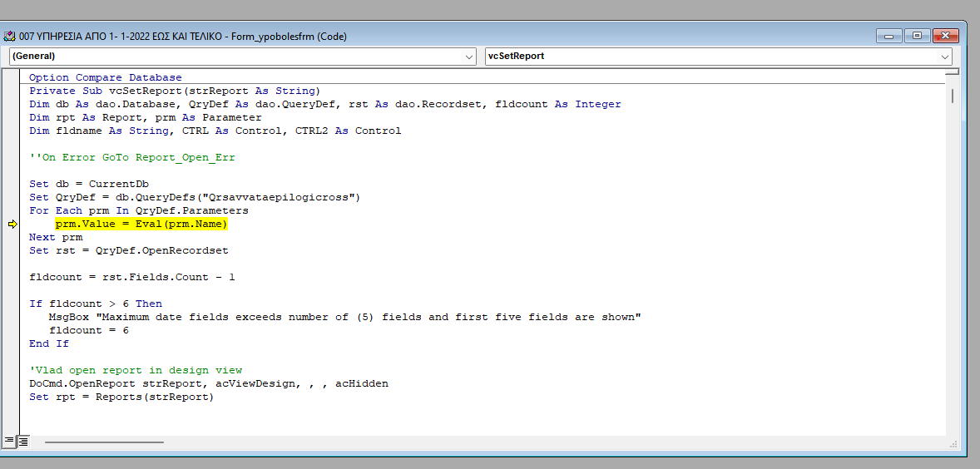Close the Form_ypobolesfrm code window
The width and height of the screenshot is (980, 469).
point(946,37)
